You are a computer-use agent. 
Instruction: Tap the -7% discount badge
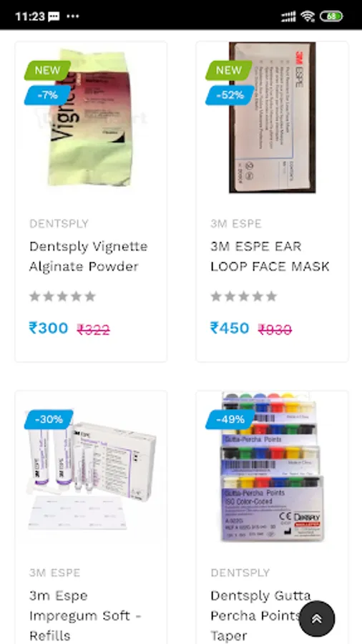point(48,95)
